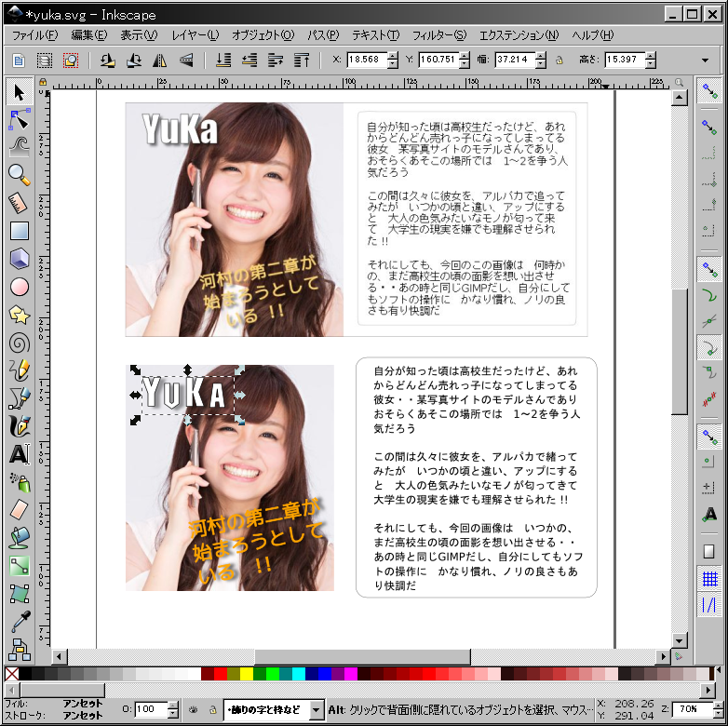The width and height of the screenshot is (728, 726).
Task: Pick the yellow swatch in palette
Action: [247, 674]
